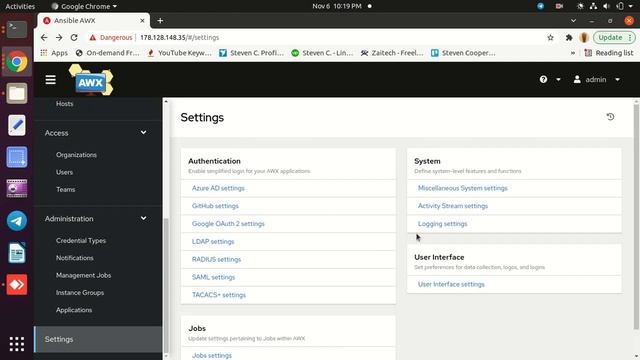
Task: Open Miscellaneous System settings
Action: pyautogui.click(x=462, y=188)
